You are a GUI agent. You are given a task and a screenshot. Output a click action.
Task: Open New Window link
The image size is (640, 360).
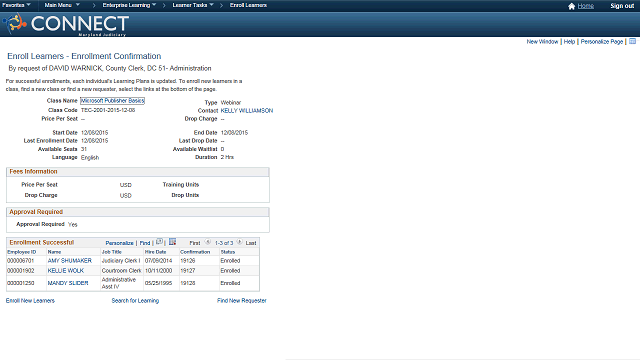[542, 42]
